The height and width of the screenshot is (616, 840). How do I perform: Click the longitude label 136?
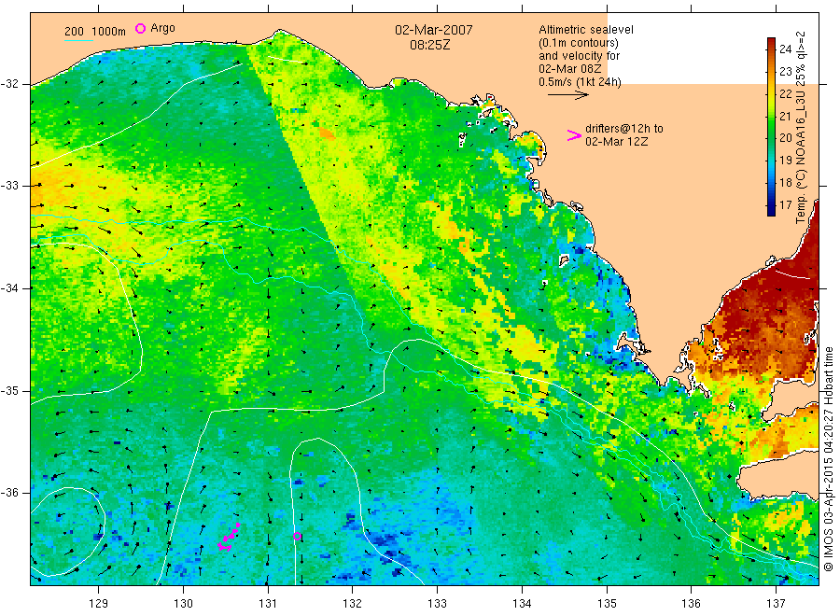(691, 603)
